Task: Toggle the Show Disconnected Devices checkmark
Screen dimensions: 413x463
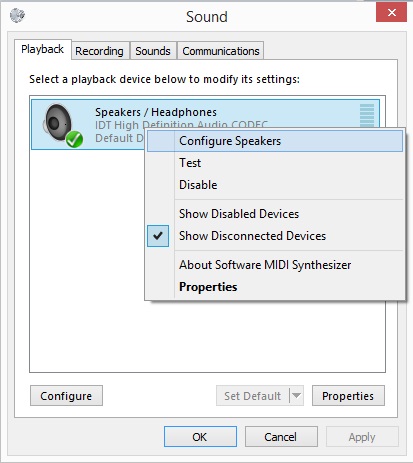Action: (158, 236)
